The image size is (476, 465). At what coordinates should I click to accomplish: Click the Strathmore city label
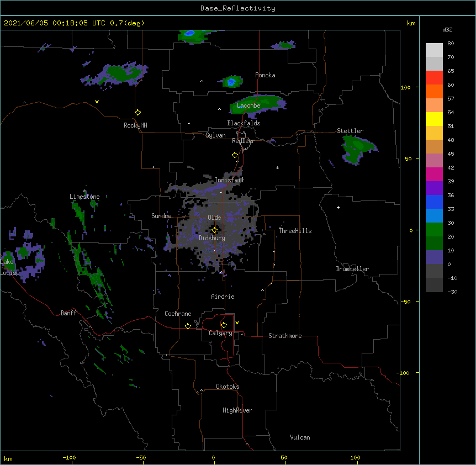click(285, 336)
